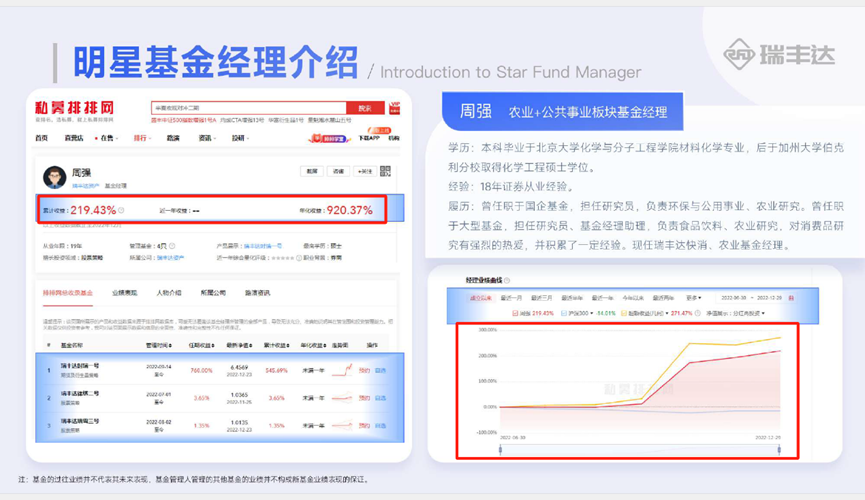Viewport: 865px width, 500px height.
Task: Click the 瑞丰达 logo at top right
Action: [x=779, y=54]
